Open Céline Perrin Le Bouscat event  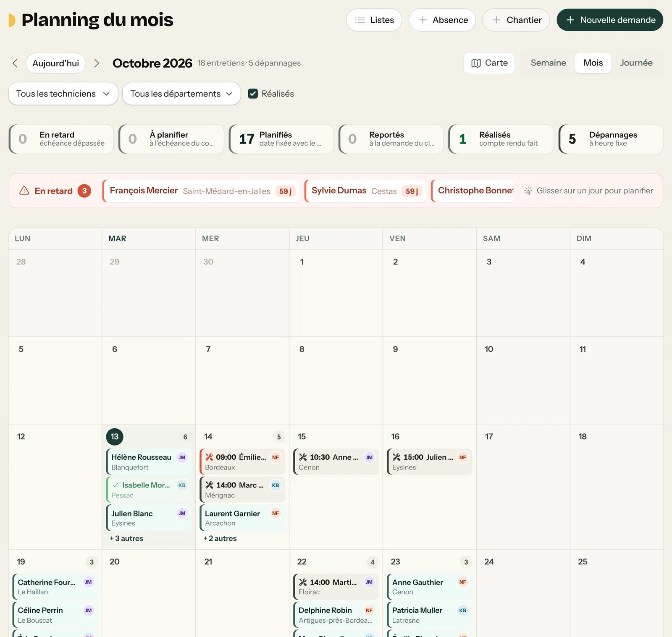(55, 615)
